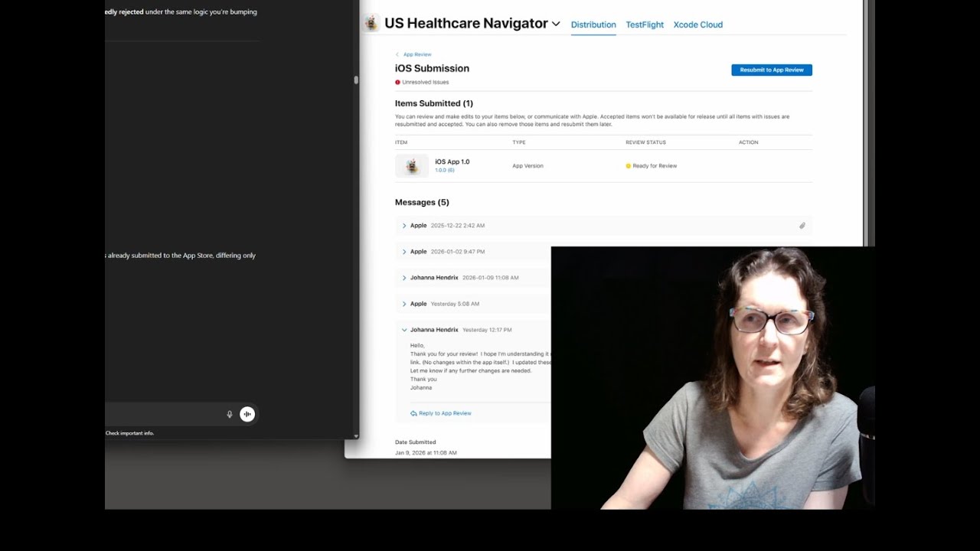Go back to App Review

(413, 54)
